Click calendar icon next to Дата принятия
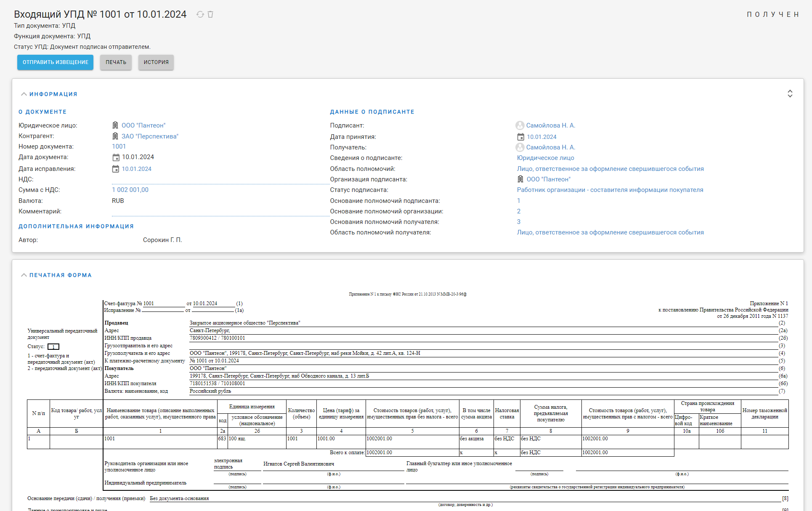 (x=520, y=137)
